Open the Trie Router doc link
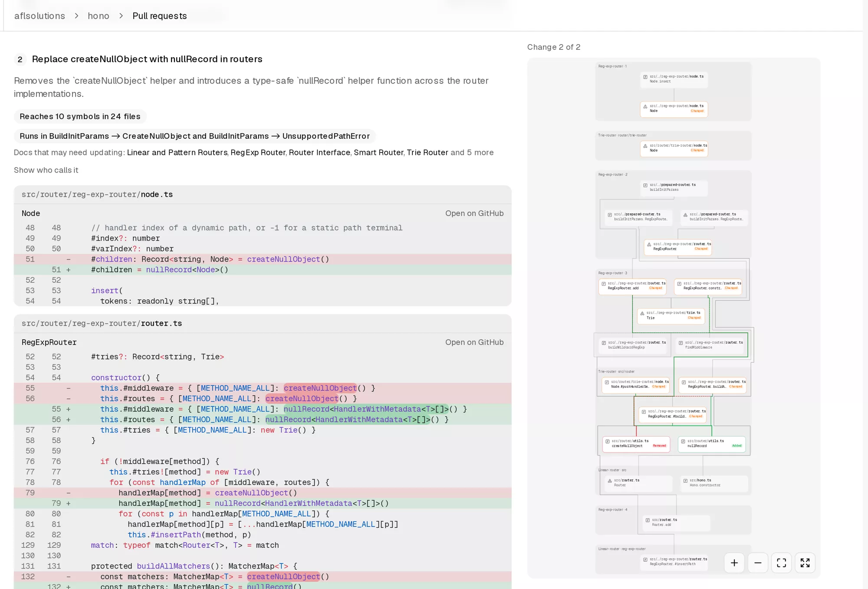 tap(427, 152)
